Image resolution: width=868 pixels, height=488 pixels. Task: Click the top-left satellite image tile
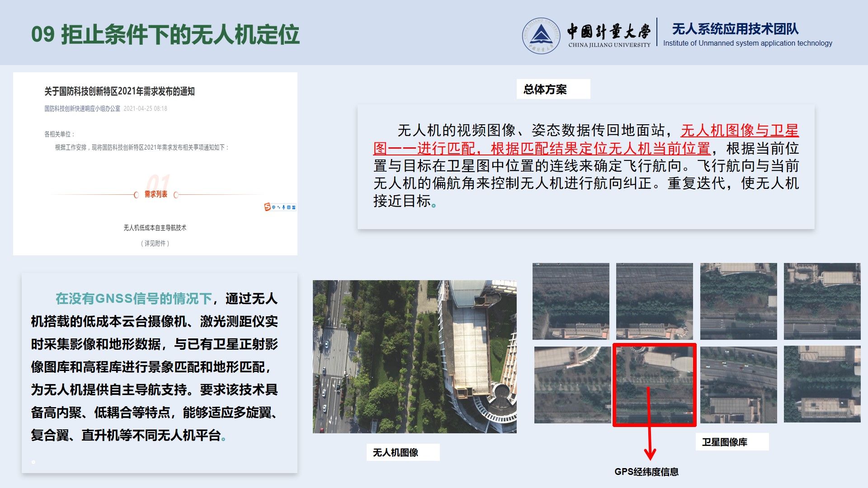click(x=571, y=301)
